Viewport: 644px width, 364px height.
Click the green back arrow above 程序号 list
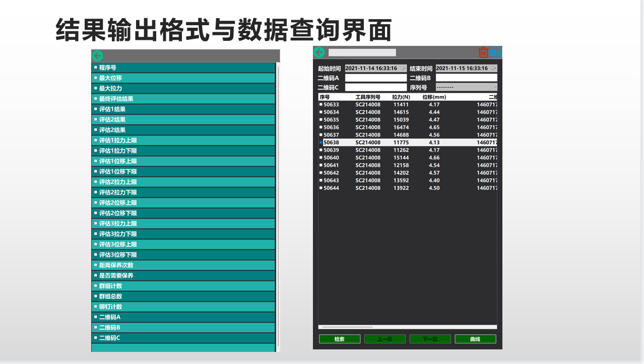(x=97, y=56)
